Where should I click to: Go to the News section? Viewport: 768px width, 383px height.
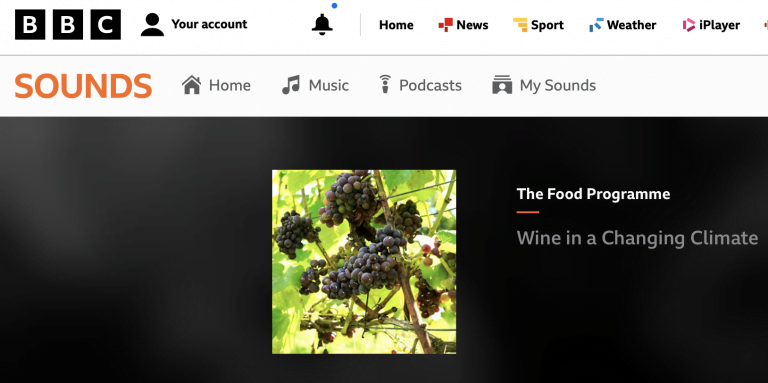472,25
